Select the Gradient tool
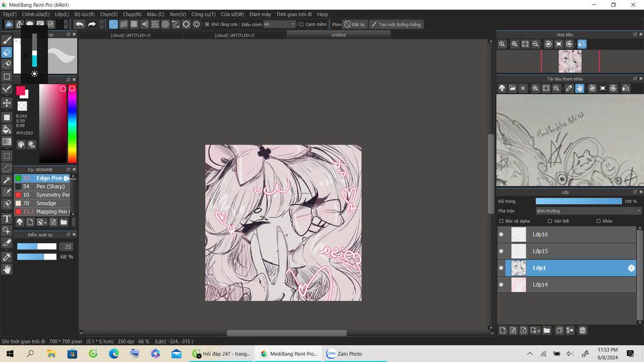Screen dimensions: 644x362 point(6,142)
